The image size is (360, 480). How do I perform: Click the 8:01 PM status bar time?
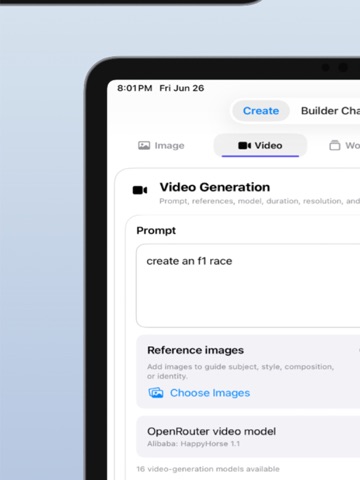tap(135, 88)
